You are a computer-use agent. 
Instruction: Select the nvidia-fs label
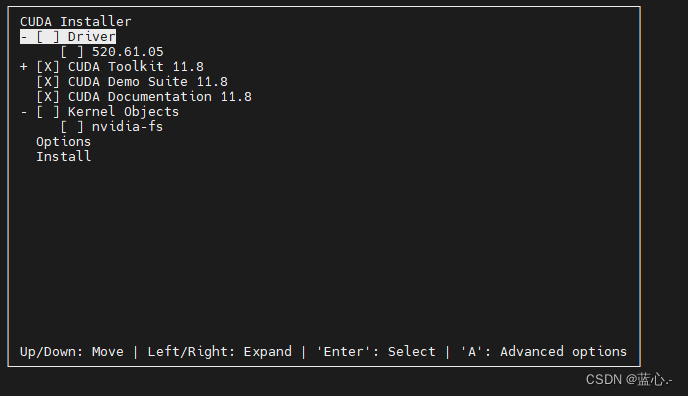click(x=127, y=127)
